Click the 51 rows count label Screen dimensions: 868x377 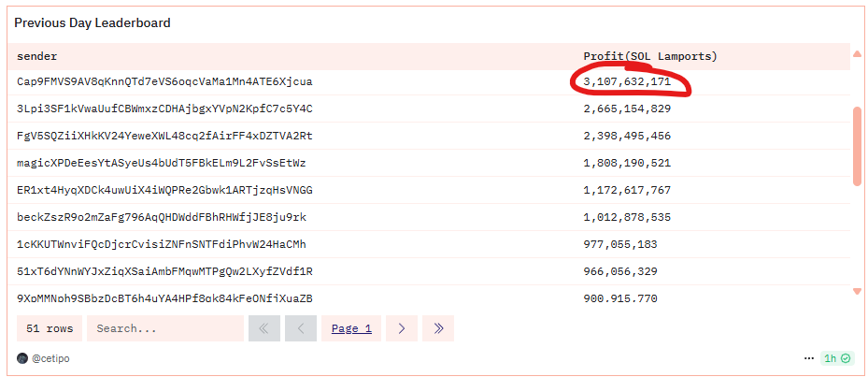click(x=50, y=328)
